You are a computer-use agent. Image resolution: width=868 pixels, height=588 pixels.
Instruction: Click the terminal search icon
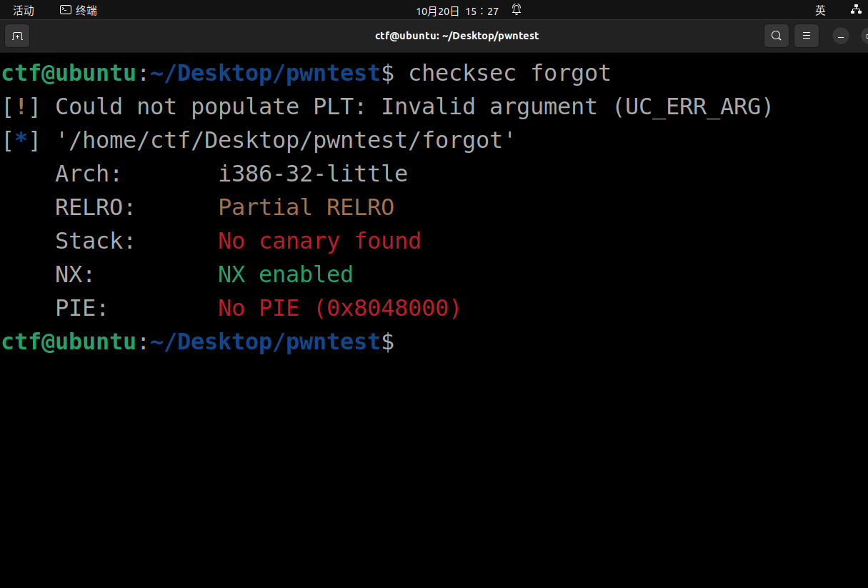pyautogui.click(x=777, y=36)
